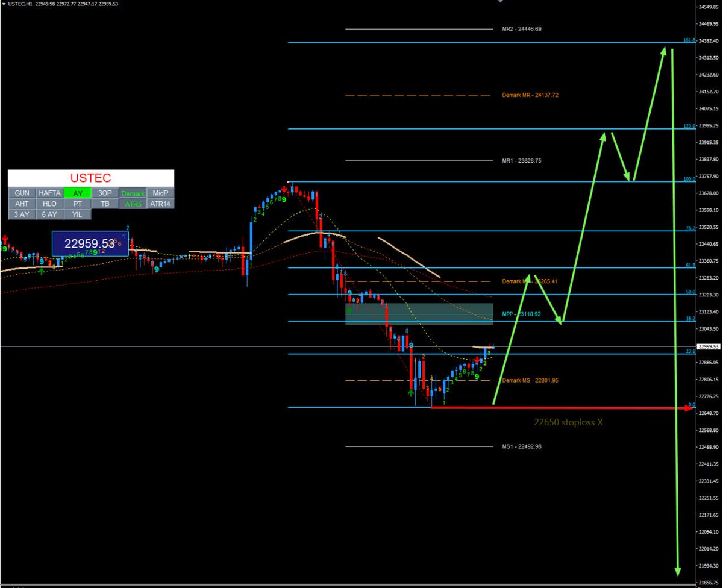The height and width of the screenshot is (588, 723).
Task: Click the 24549.85 price axis value
Action: coord(710,7)
